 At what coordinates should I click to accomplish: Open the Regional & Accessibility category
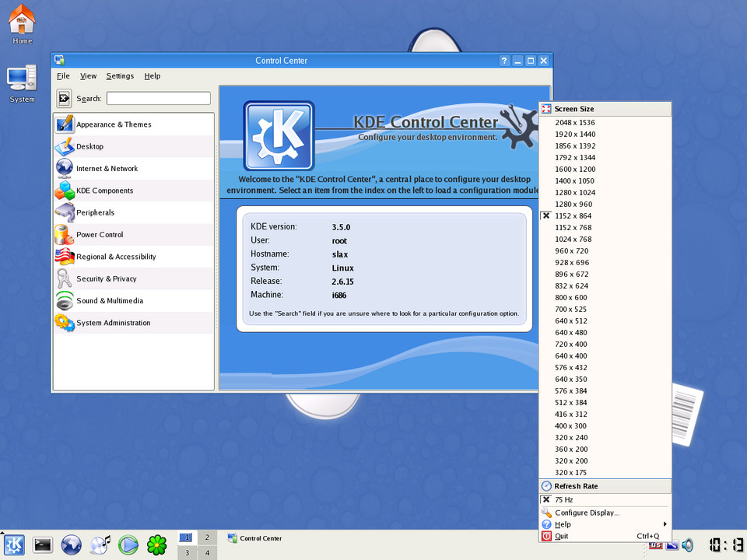pos(134,257)
